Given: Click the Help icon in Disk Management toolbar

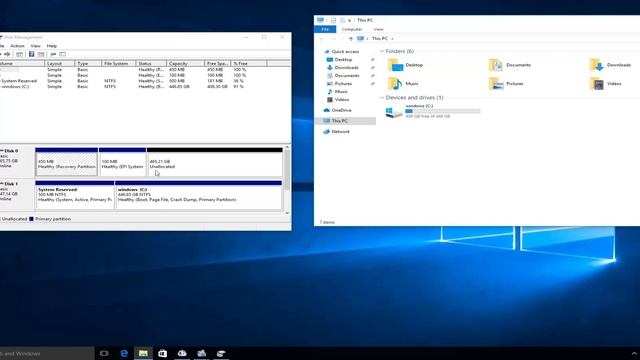Looking at the screenshot, I should (31, 54).
